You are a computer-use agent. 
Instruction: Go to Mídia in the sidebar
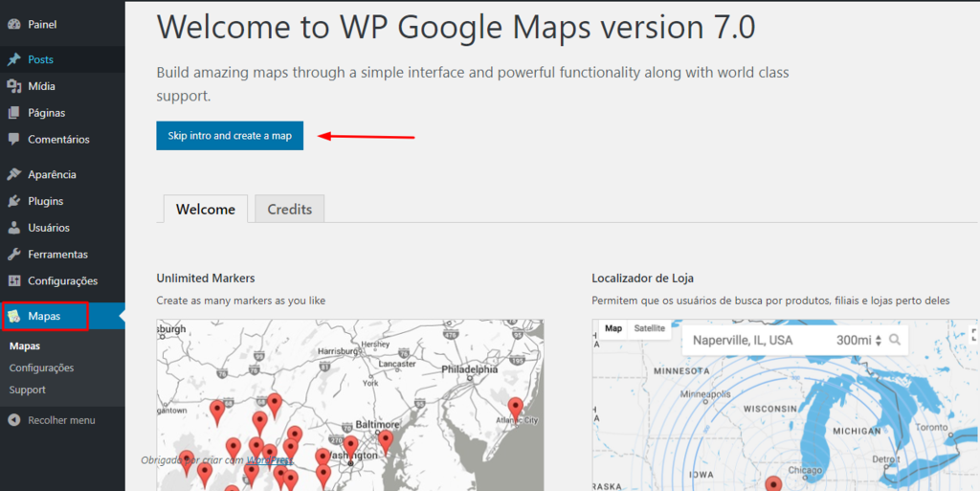[62, 86]
